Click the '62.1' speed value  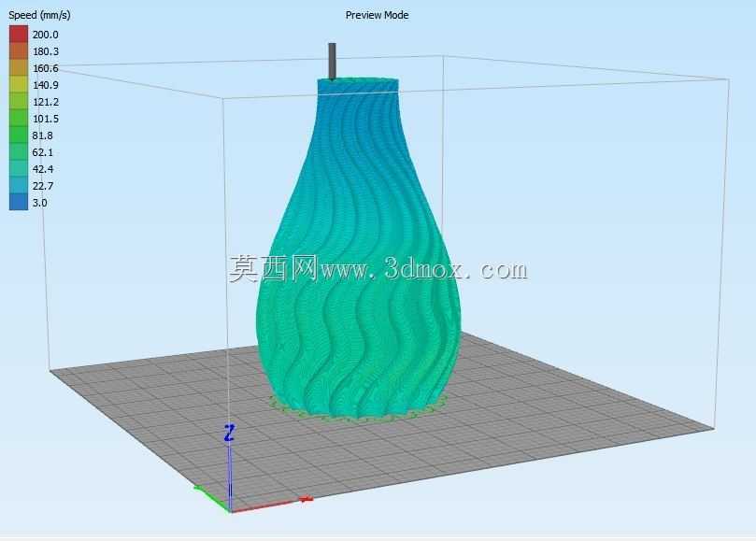click(x=42, y=153)
